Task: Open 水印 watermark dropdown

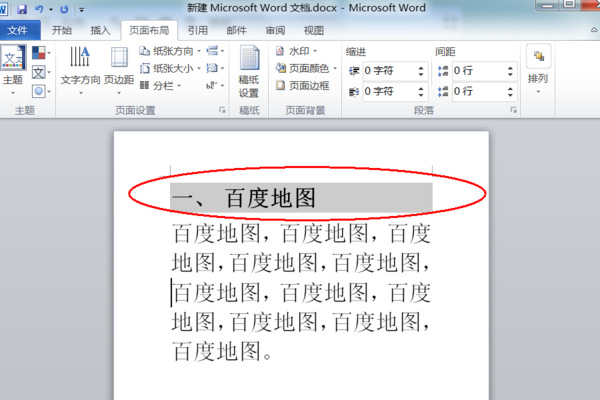Action: point(296,51)
